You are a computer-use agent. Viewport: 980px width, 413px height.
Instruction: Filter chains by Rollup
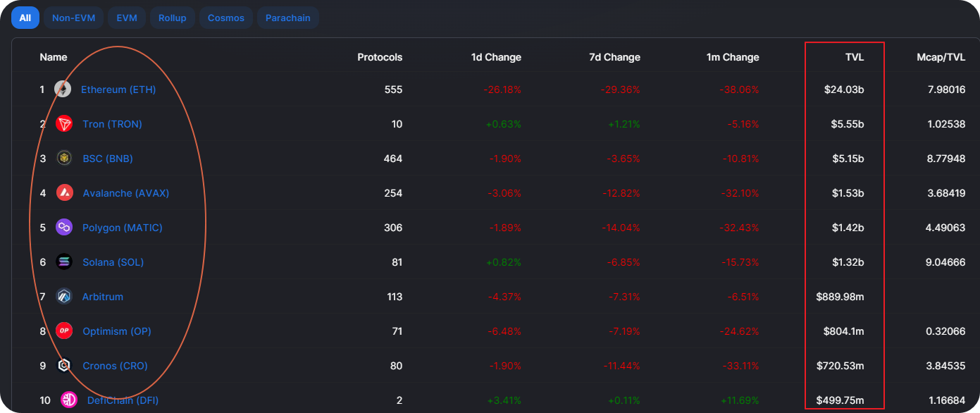pyautogui.click(x=173, y=18)
